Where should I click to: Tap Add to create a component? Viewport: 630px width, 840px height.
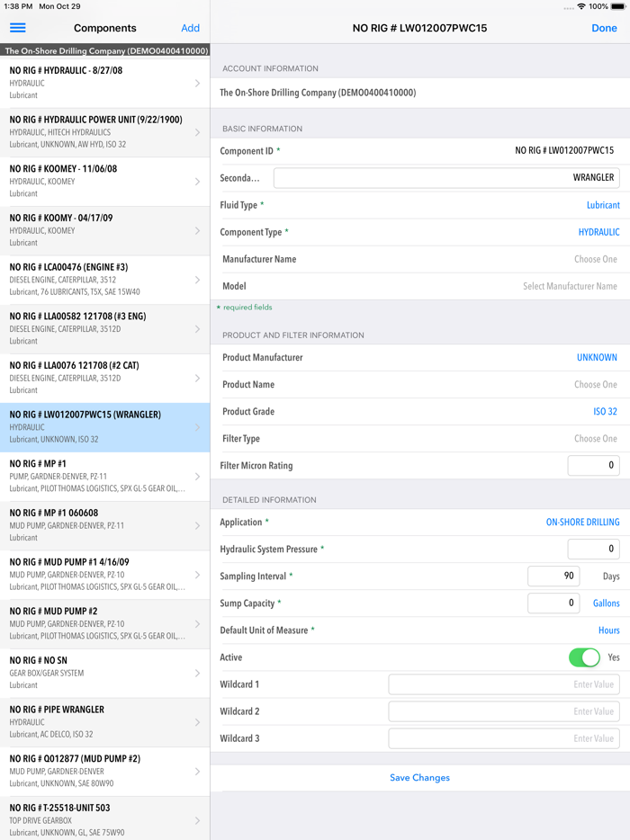tap(190, 28)
